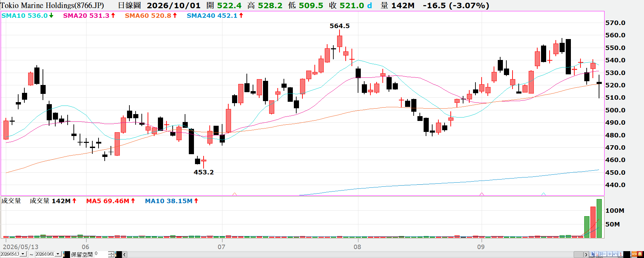This screenshot has width=644, height=258.
Task: Click the 100M volume axis label
Action: pos(614,210)
